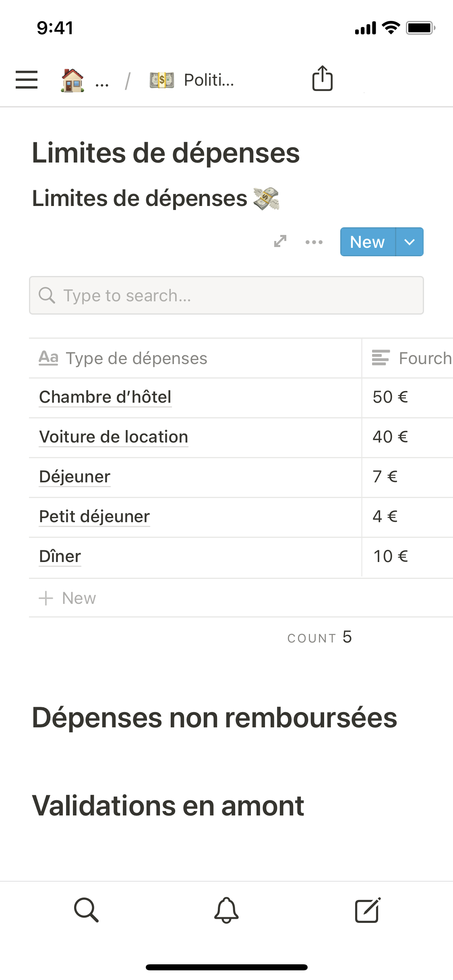The height and width of the screenshot is (980, 453).
Task: Tap the Fourch column header
Action: coord(412,358)
